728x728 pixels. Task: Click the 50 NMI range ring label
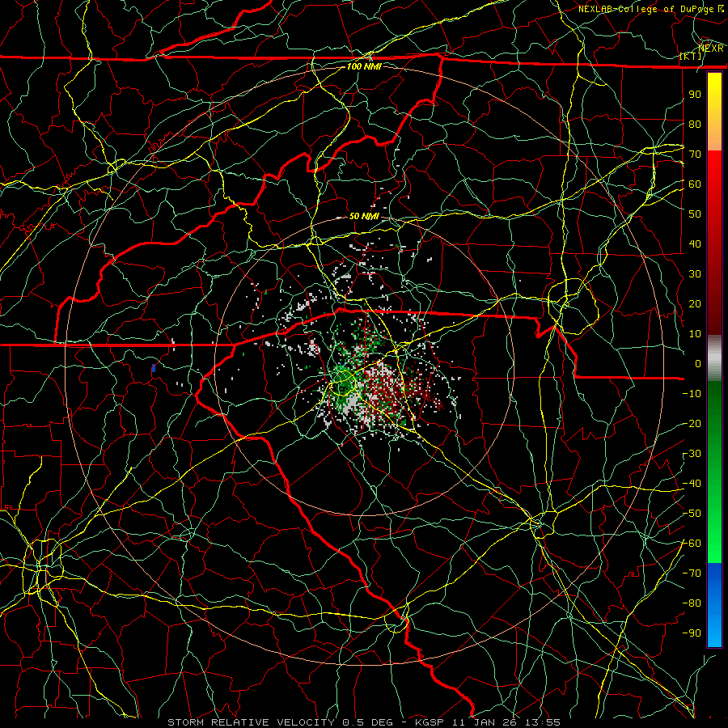tap(364, 216)
